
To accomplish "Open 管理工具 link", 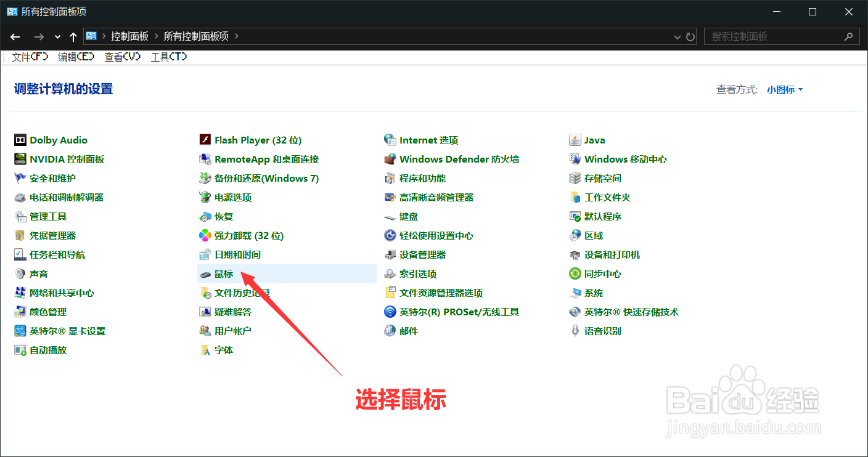I will click(48, 216).
